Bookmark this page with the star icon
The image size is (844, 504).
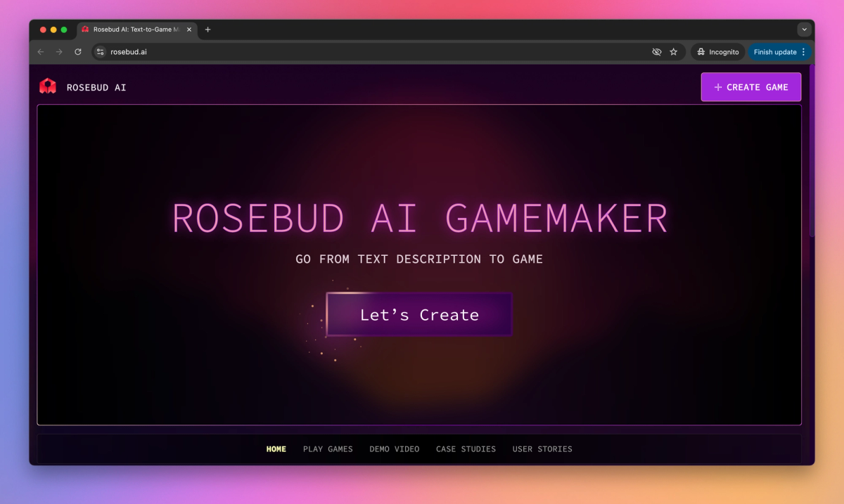[x=674, y=52]
